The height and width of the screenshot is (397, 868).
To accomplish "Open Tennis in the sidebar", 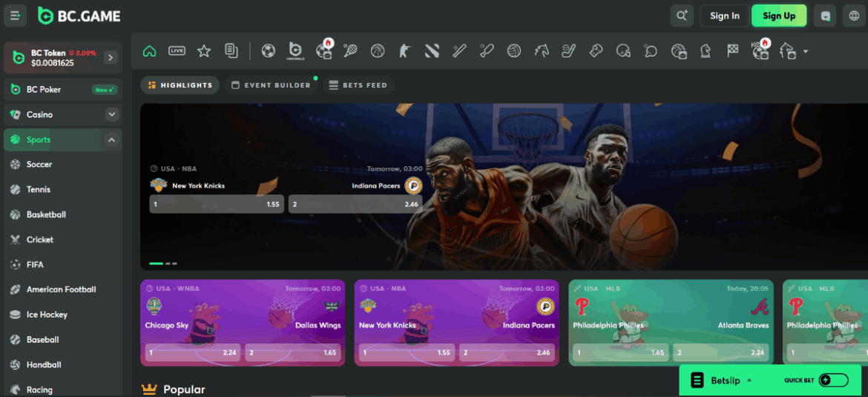I will tap(62, 189).
